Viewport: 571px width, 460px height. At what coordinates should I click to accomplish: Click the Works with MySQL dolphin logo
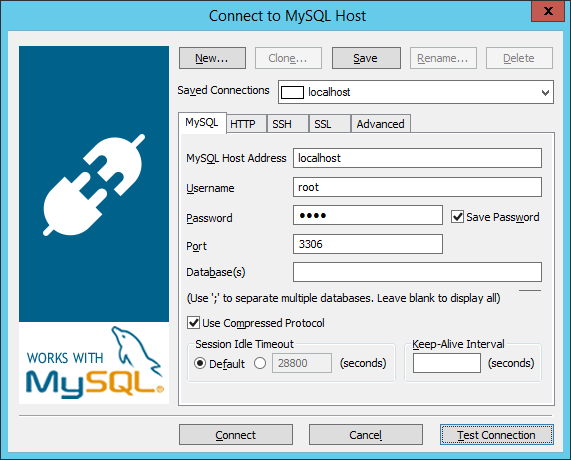[x=94, y=363]
